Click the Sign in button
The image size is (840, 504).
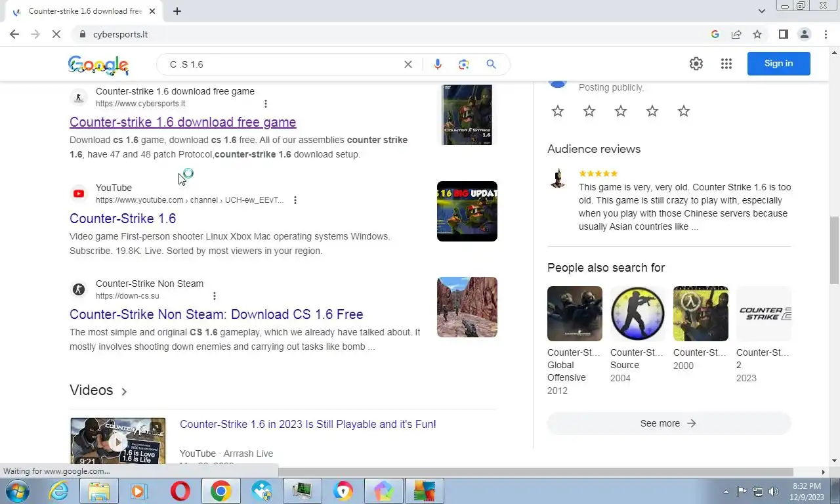[779, 64]
